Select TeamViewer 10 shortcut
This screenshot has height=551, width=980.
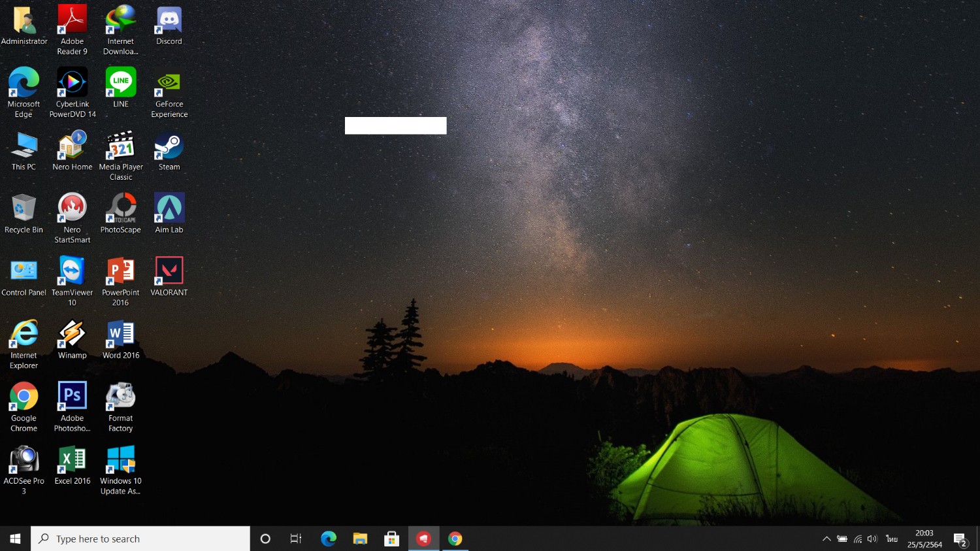73,281
